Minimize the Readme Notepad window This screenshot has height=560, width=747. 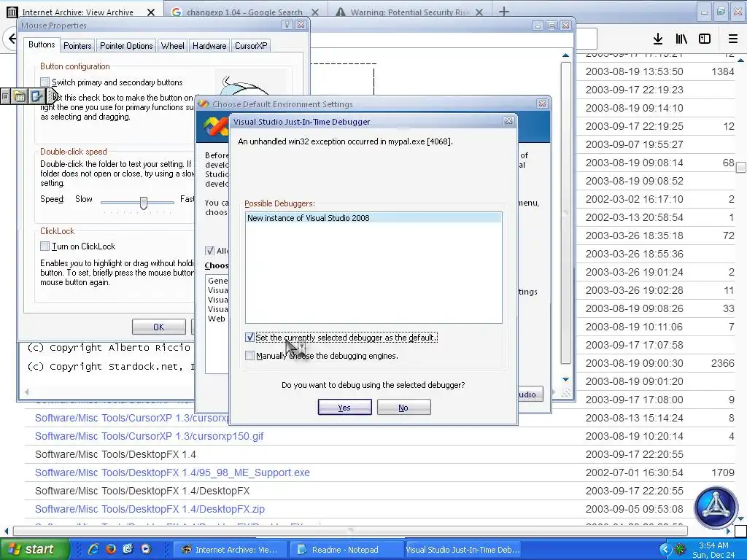coord(538,26)
